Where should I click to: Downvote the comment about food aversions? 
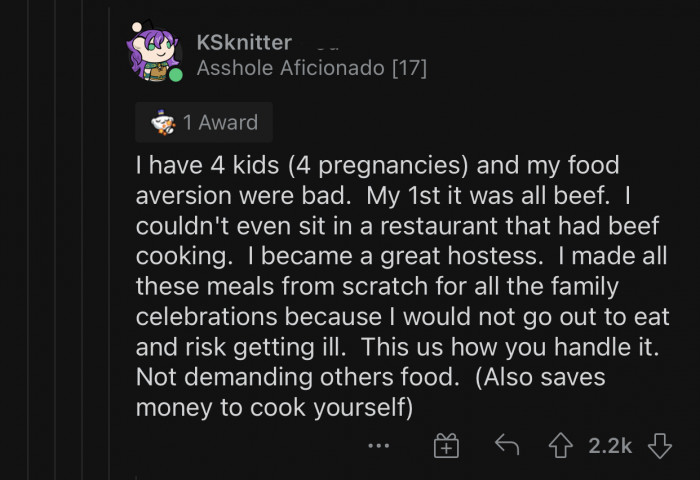click(660, 446)
